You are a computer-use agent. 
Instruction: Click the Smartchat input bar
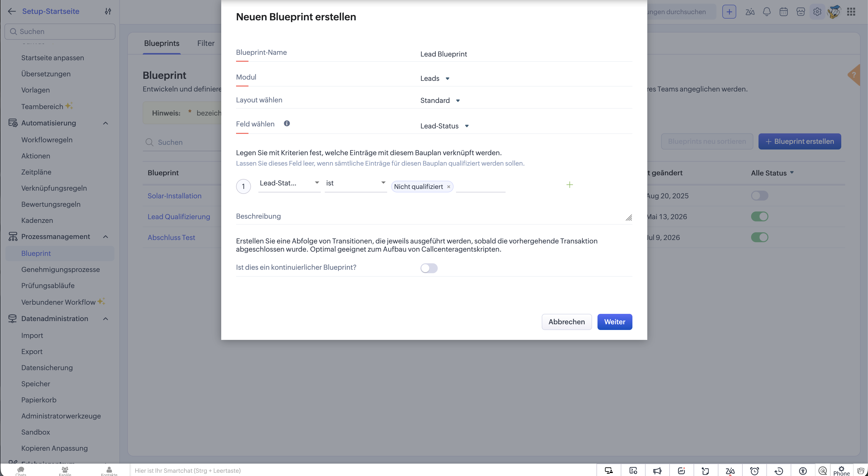[363, 471]
